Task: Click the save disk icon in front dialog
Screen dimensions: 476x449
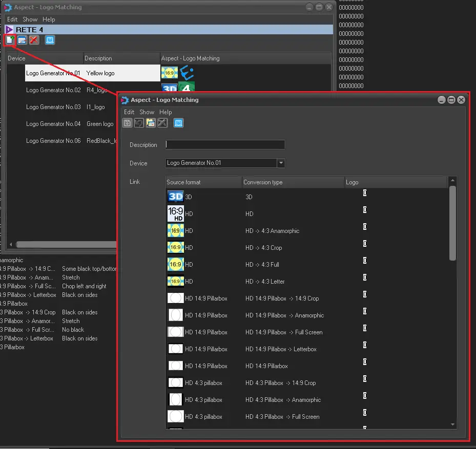Action: point(127,123)
